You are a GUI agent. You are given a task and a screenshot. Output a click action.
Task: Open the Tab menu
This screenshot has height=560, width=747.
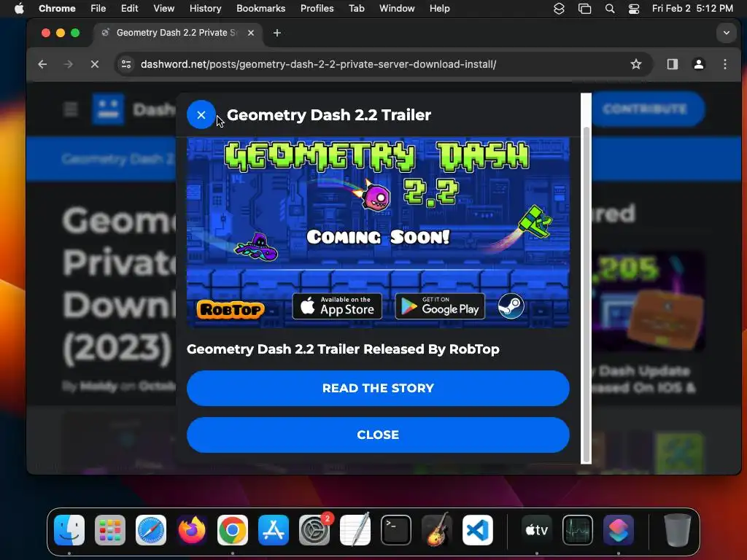coord(356,9)
